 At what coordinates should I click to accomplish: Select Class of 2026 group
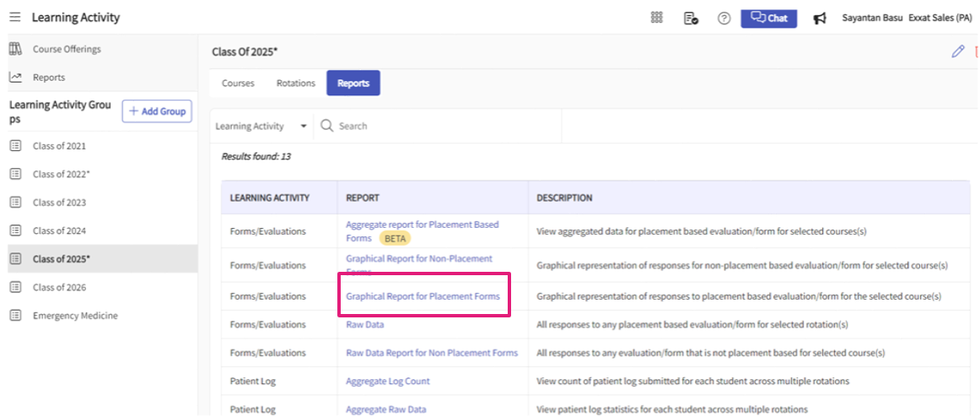[x=59, y=287]
